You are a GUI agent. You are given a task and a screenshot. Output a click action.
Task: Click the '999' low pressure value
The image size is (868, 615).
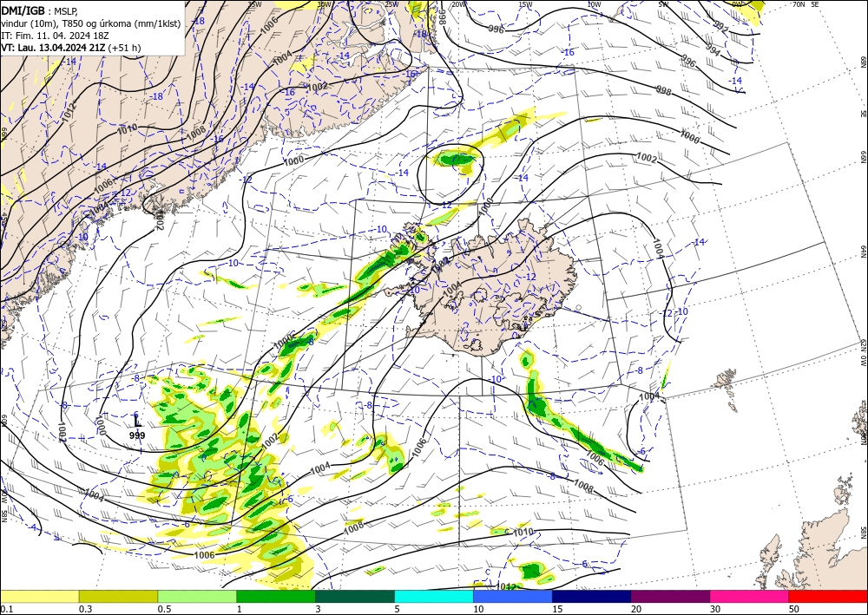137,435
